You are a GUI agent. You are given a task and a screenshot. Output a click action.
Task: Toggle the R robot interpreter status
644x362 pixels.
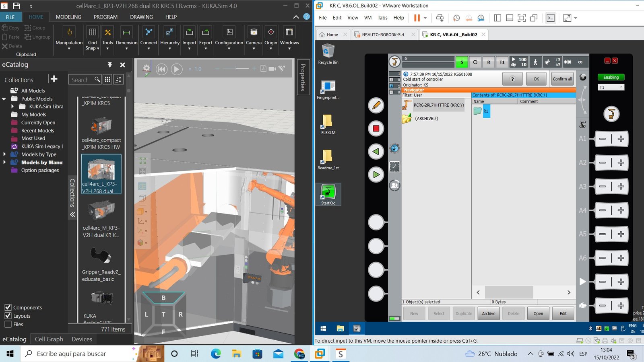click(489, 62)
